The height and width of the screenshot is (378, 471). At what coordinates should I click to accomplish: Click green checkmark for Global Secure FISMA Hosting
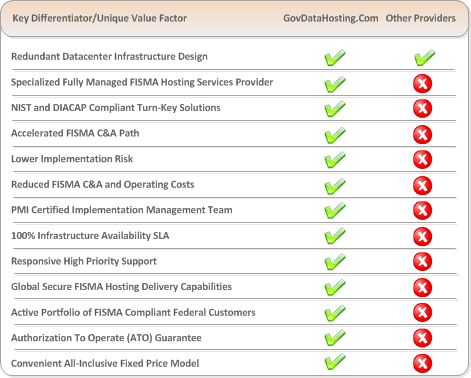pyautogui.click(x=335, y=287)
